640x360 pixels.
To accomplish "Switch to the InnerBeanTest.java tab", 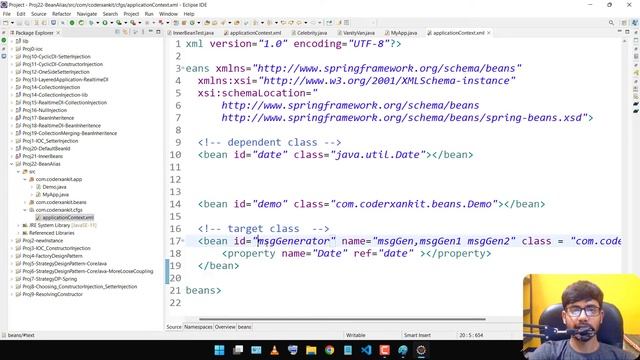I will coord(190,33).
